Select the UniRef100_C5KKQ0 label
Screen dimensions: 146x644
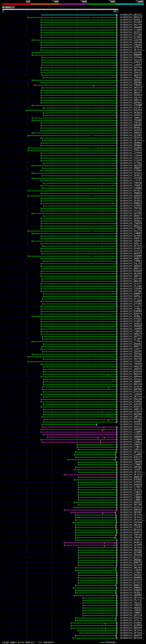131,78
